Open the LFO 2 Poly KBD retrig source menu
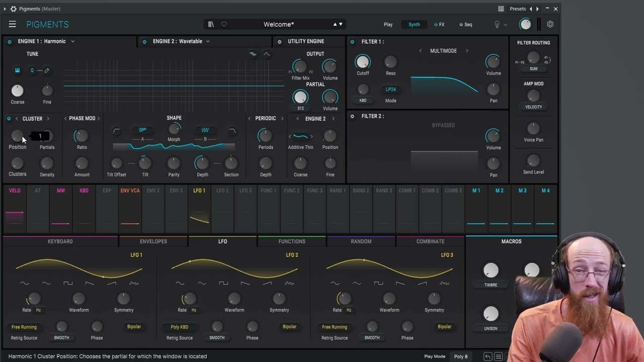The width and height of the screenshot is (644, 362). click(x=180, y=327)
